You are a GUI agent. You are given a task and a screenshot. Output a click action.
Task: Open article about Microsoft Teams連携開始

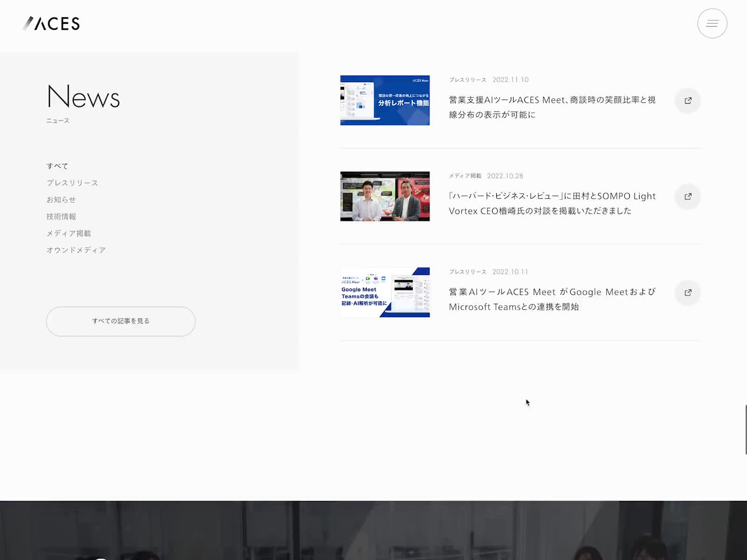point(552,300)
